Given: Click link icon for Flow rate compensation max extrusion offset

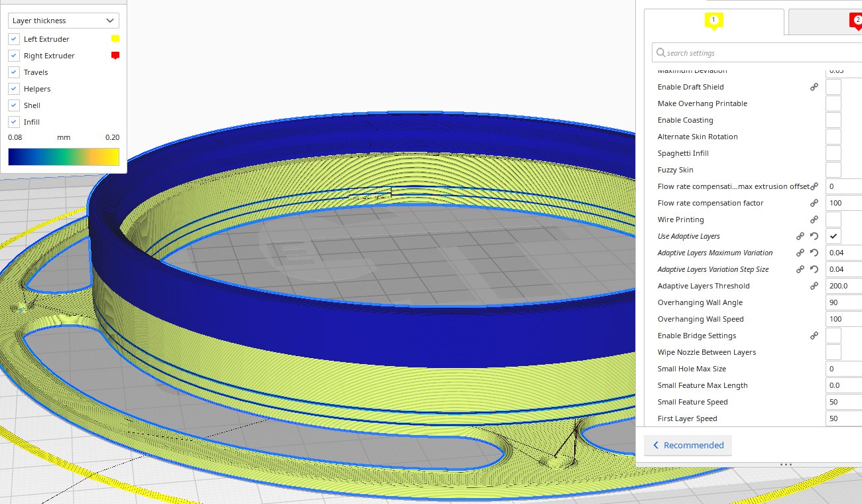Looking at the screenshot, I should [814, 186].
